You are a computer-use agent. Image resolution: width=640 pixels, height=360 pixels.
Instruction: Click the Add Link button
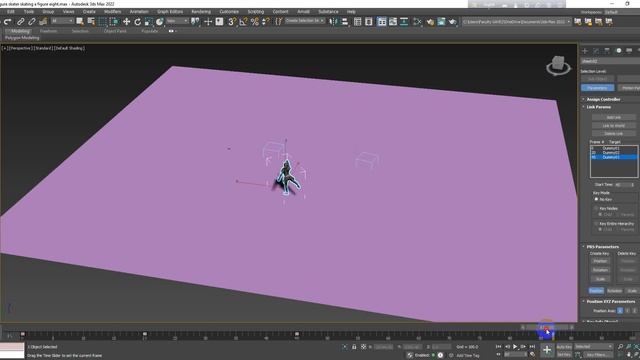pos(613,118)
